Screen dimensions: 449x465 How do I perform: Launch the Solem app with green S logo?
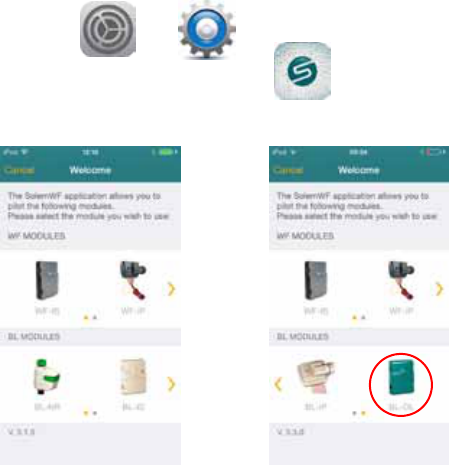pos(302,71)
